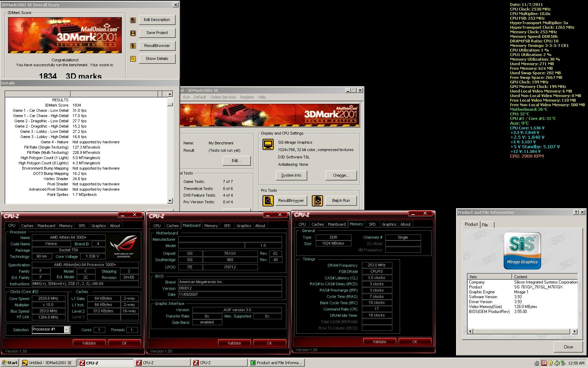The height and width of the screenshot is (368, 588).
Task: Select Memory tab in Mainboard CPU-Z window
Action: [x=211, y=226]
